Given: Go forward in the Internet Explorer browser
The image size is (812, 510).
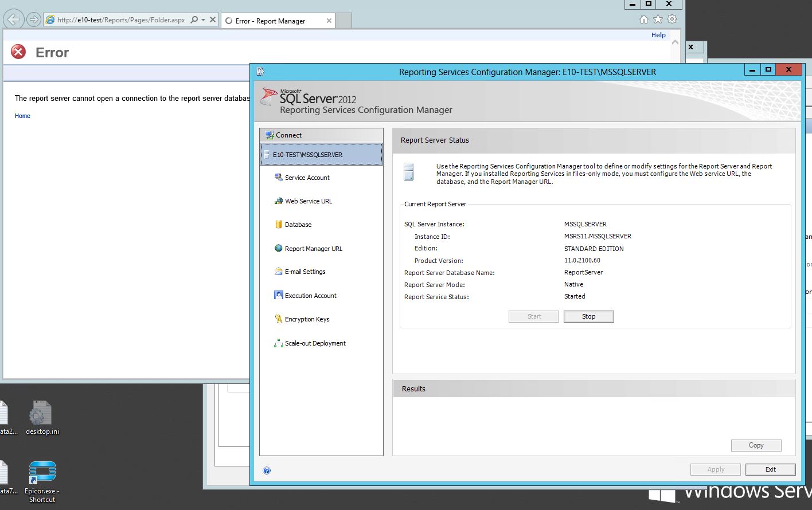Looking at the screenshot, I should click(x=34, y=20).
